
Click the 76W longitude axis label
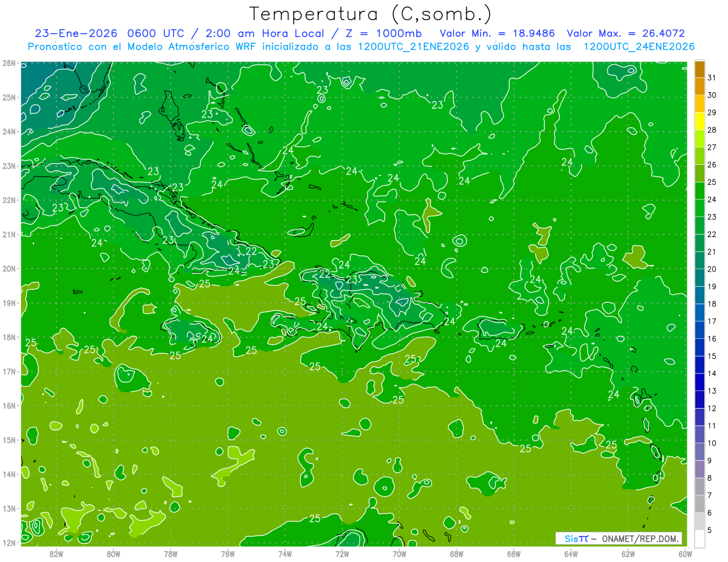[227, 554]
